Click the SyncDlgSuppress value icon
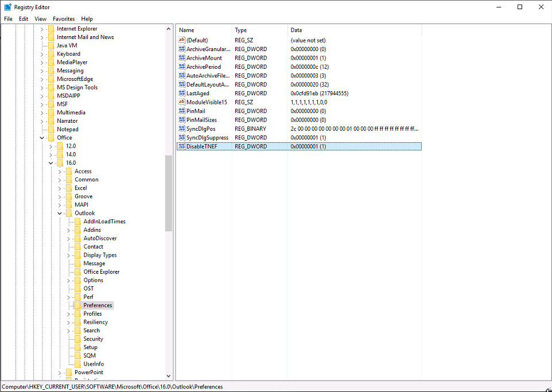 [x=182, y=137]
